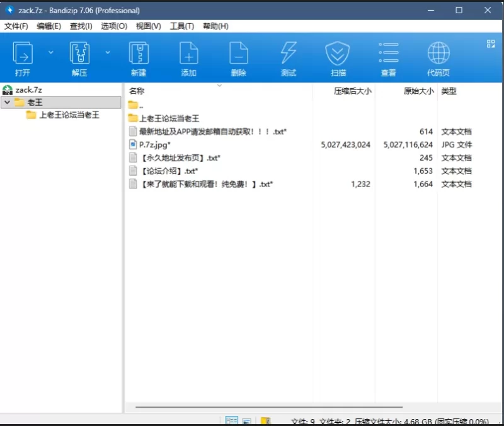Sort by the 名称 column header
The image size is (504, 426).
[137, 91]
